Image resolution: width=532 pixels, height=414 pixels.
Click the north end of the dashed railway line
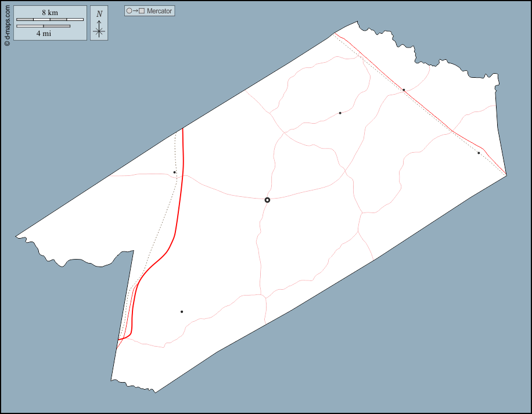click(175, 134)
